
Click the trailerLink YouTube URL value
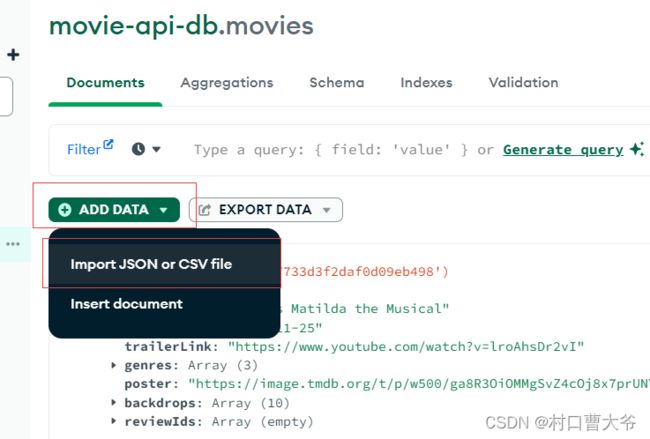[x=406, y=346]
